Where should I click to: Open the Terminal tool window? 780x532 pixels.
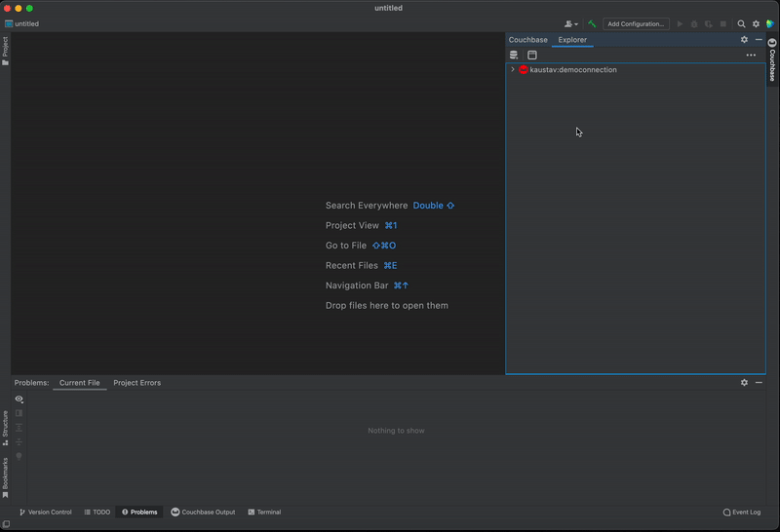(264, 513)
